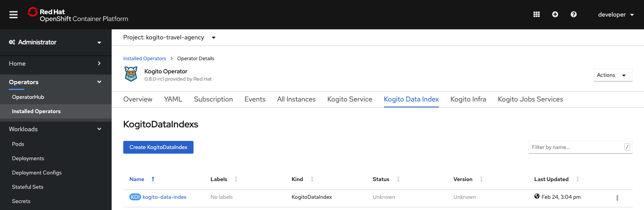This screenshot has height=210, width=644.
Task: Click the KDI resource badge
Action: (135, 197)
